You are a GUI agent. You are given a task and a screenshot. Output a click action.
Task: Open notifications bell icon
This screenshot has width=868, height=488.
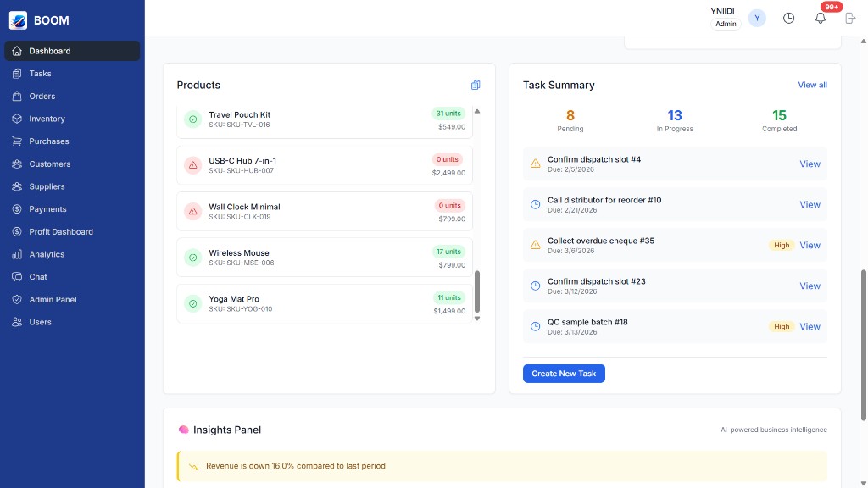pyautogui.click(x=820, y=19)
